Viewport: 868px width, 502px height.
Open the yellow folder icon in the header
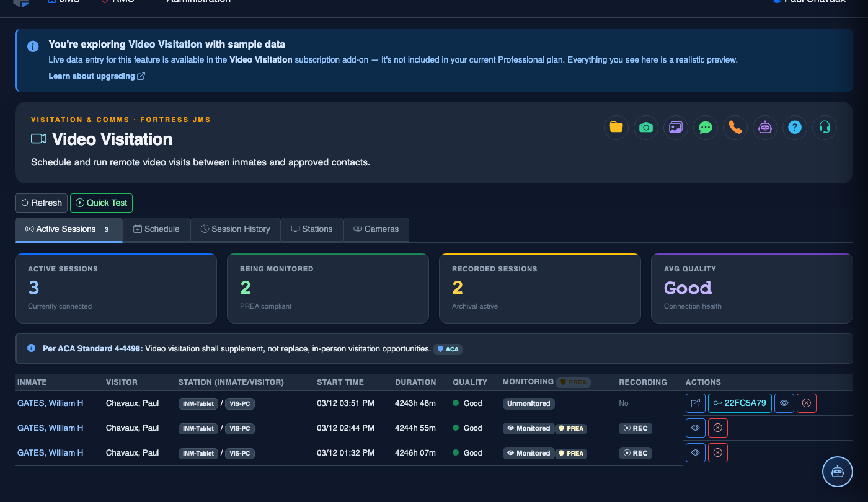[616, 128]
